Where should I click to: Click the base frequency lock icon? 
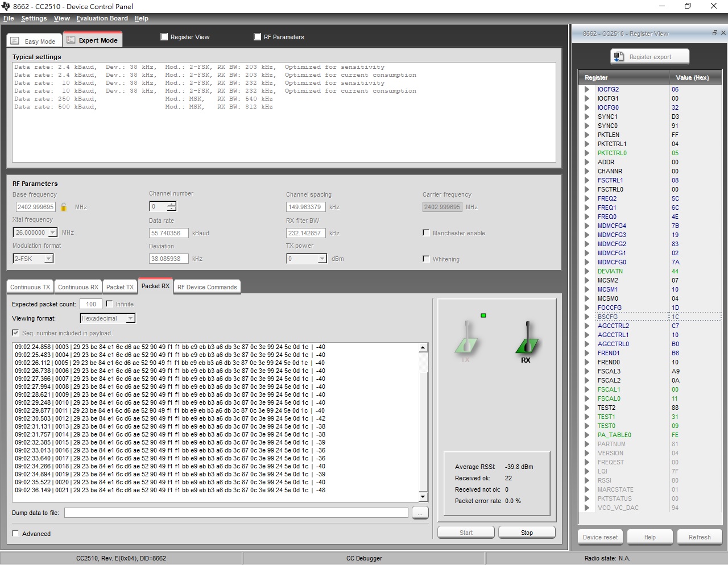[64, 207]
